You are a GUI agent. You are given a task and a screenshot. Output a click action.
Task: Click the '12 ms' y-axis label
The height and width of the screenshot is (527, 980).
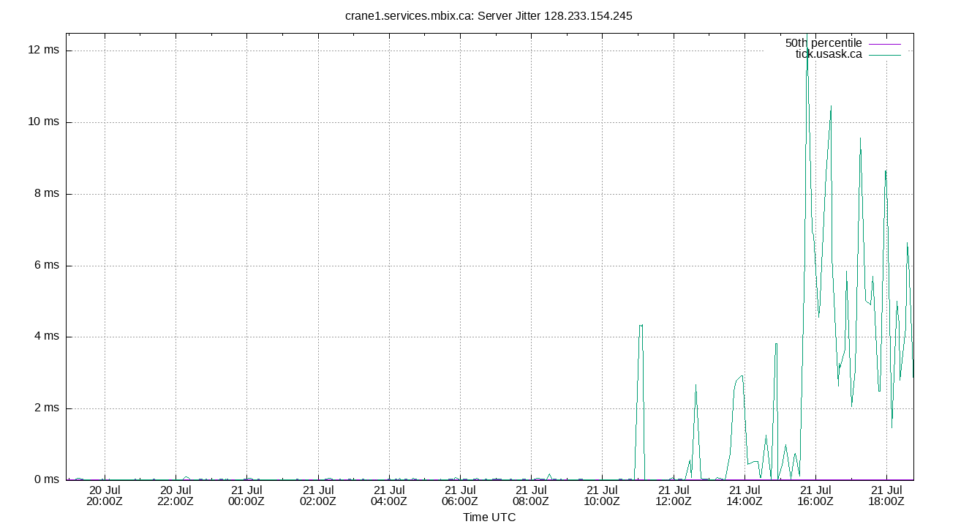44,50
